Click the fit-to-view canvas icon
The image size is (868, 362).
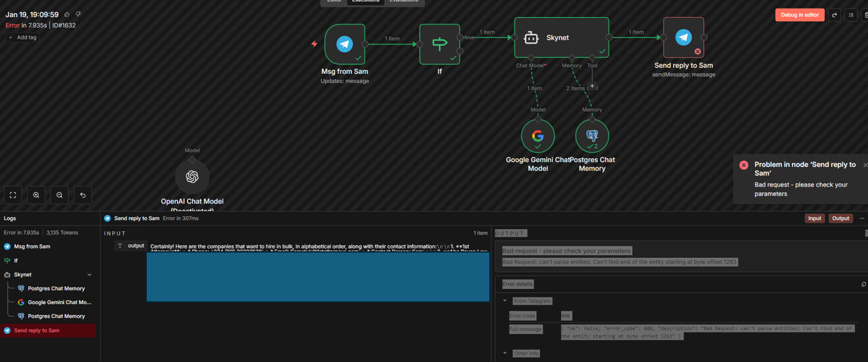(x=13, y=195)
